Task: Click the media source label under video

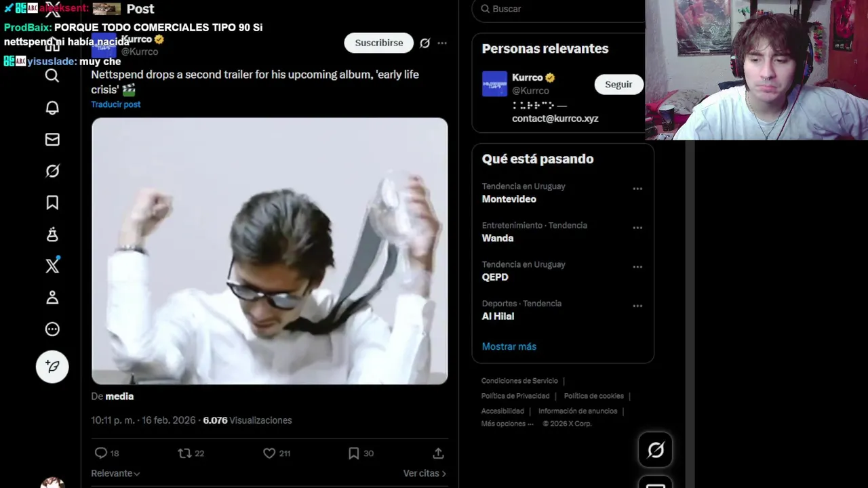Action: 119,396
